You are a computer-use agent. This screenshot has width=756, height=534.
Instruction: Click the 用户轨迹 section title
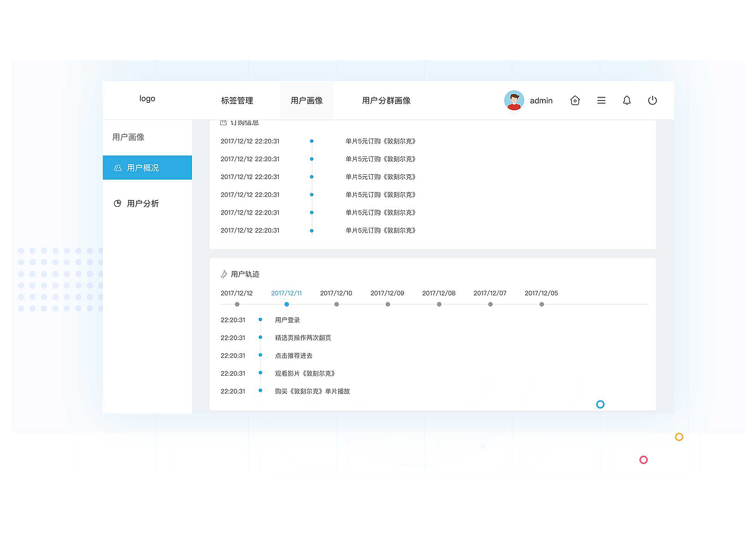click(245, 274)
